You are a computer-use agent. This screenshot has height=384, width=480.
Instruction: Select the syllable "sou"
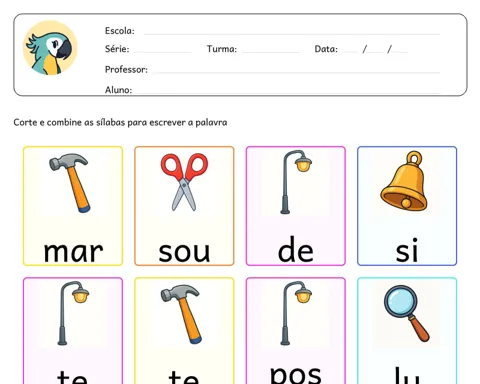[x=184, y=252]
